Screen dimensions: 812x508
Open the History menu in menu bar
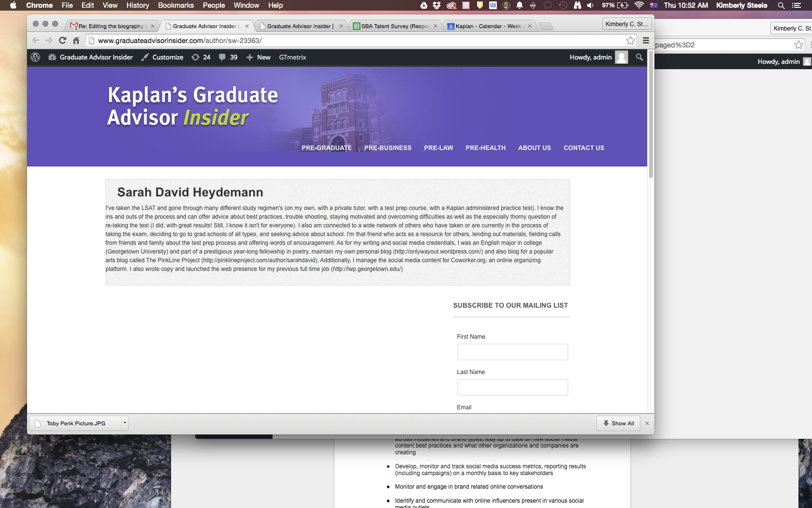(137, 5)
